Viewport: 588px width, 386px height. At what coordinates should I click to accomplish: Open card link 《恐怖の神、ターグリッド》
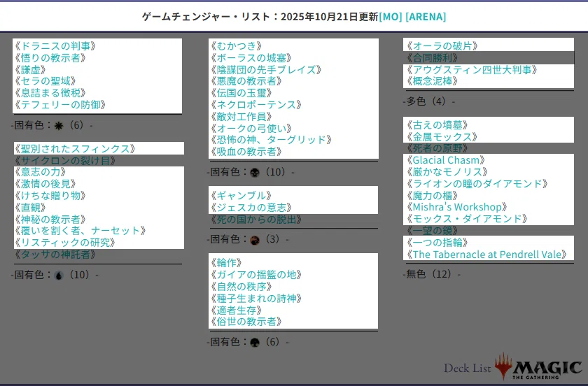point(271,140)
